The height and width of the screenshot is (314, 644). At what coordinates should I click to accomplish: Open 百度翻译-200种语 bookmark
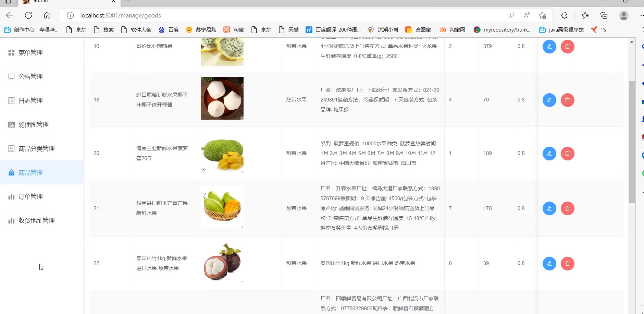333,30
